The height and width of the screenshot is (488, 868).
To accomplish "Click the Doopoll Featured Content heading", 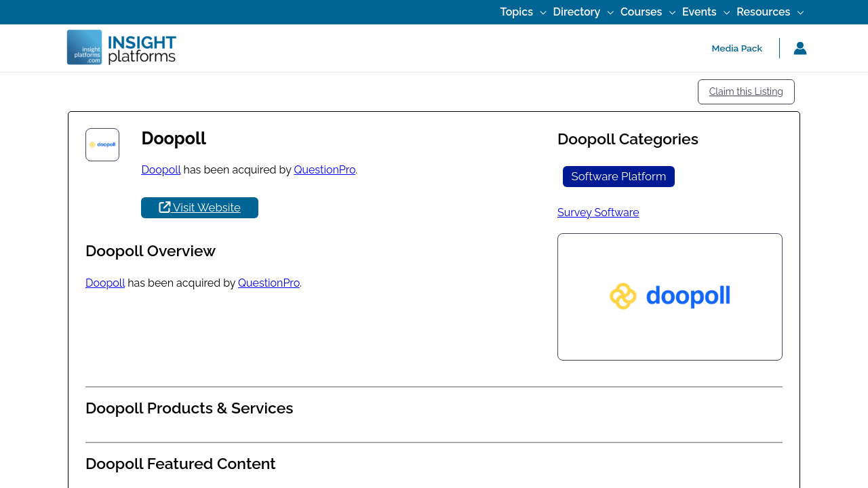I will click(180, 464).
